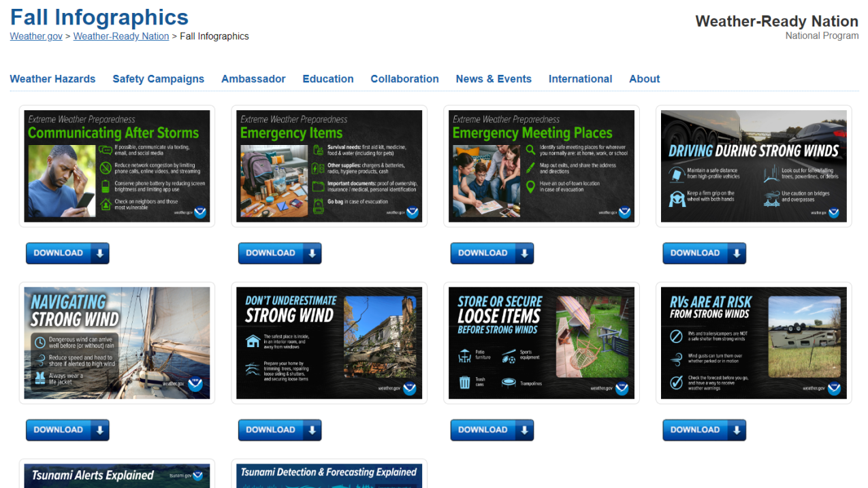Open the Communicating After Storms infographic thumbnail
The image size is (868, 488).
coord(117,166)
